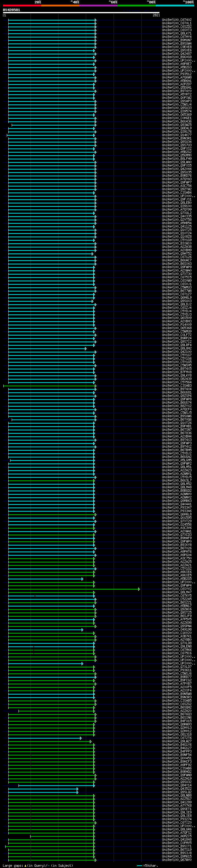Screen dimensions: 197x868
Task: Click the green ~80% identity legend segment
Action: pos(137,6)
